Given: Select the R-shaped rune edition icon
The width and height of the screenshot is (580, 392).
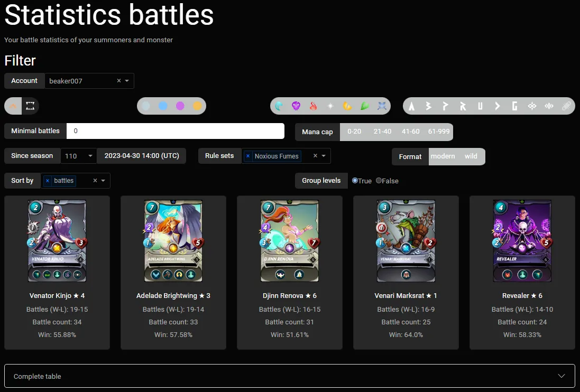Looking at the screenshot, I should point(463,106).
